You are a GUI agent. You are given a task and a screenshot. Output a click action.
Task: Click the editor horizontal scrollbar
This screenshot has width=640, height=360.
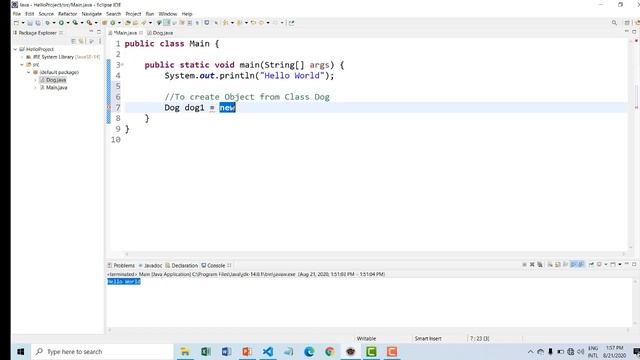[x=375, y=254]
